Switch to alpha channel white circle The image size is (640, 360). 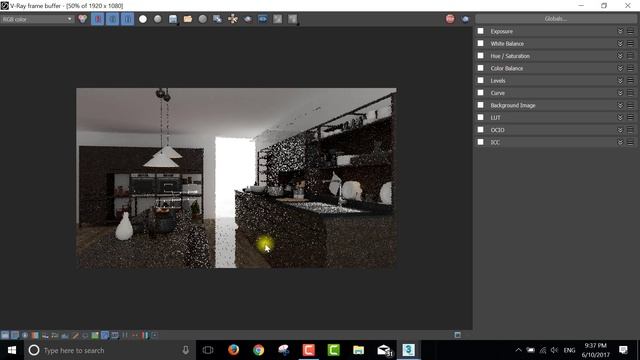[143, 19]
